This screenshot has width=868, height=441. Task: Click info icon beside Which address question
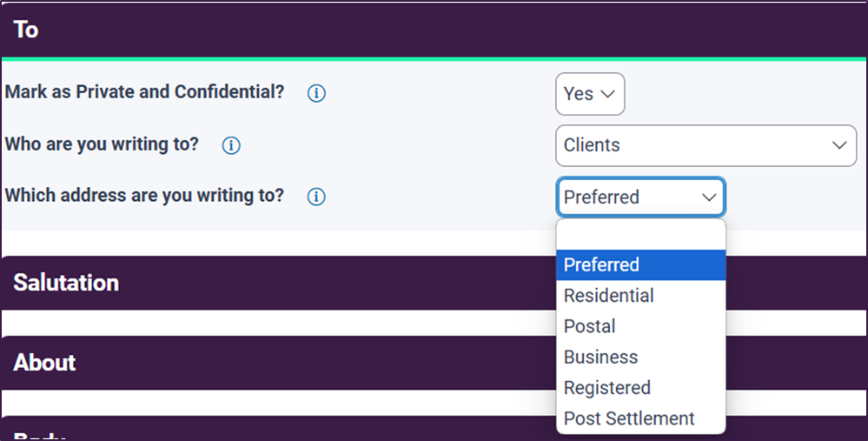(x=316, y=197)
